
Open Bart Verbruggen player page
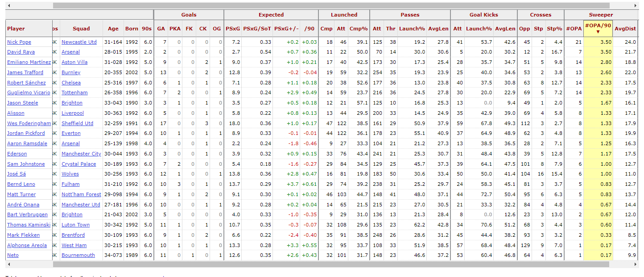(27, 214)
